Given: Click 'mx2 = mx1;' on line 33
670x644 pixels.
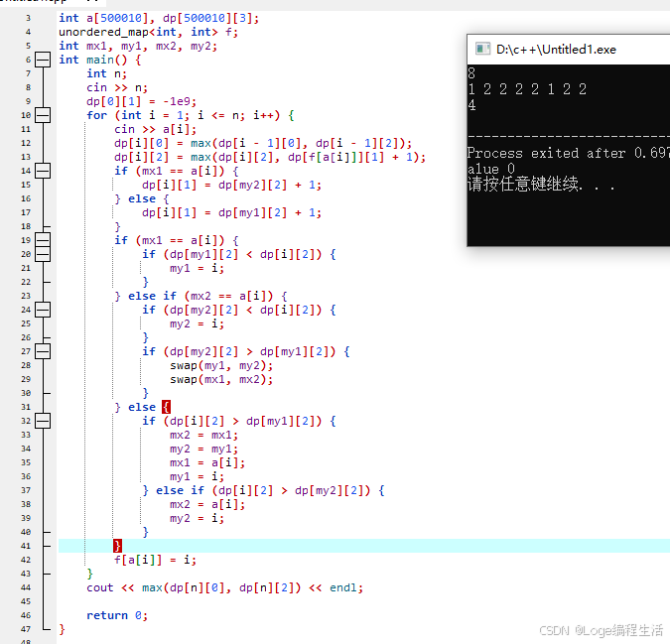Looking at the screenshot, I should (203, 435).
